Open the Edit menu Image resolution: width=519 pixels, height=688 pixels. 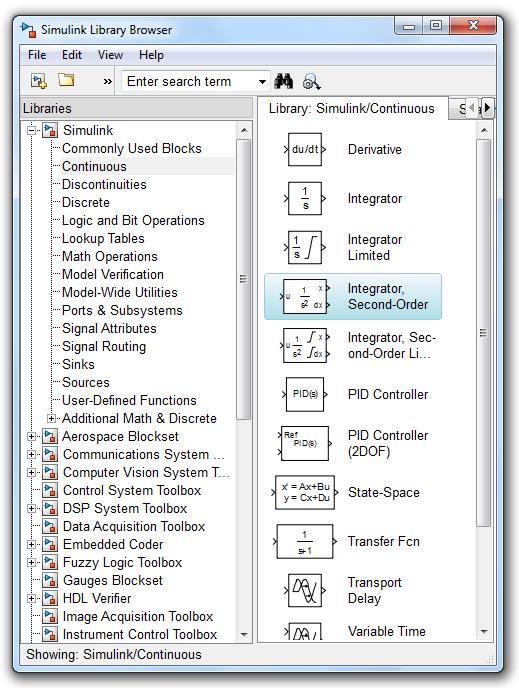point(72,55)
